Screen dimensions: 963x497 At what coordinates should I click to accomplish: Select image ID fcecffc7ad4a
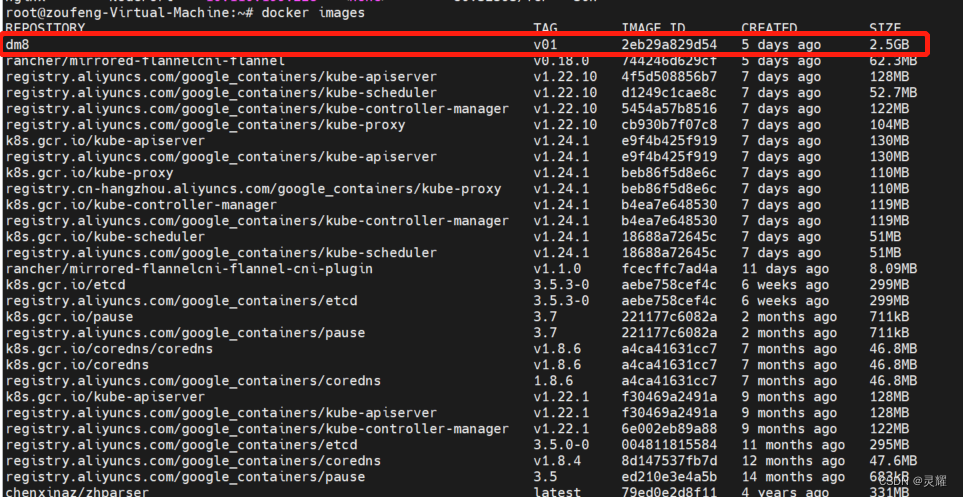click(669, 268)
